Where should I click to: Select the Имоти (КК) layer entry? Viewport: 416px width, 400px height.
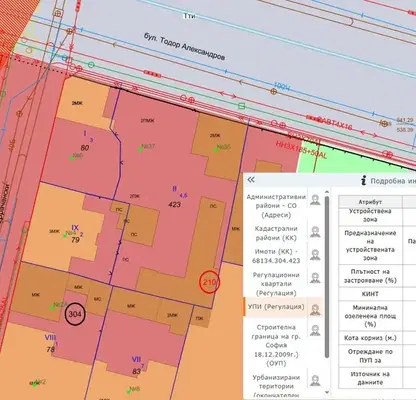[x=276, y=256]
